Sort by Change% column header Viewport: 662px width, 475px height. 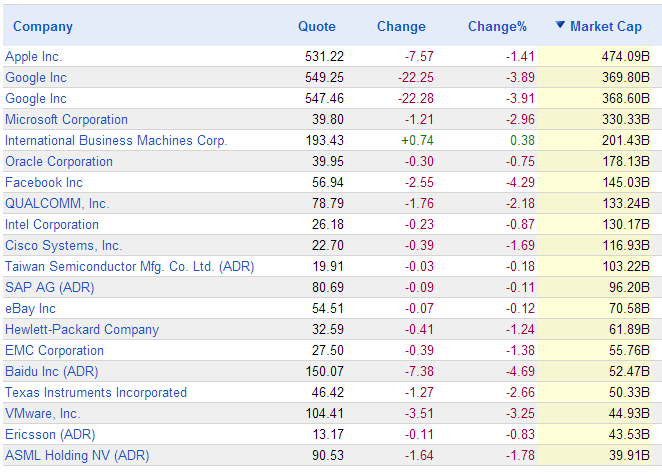click(497, 27)
